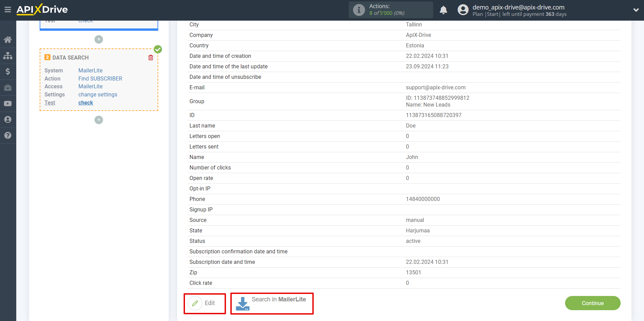Click the Subscription confirmation date and time label
This screenshot has width=644, height=321.
click(x=238, y=251)
